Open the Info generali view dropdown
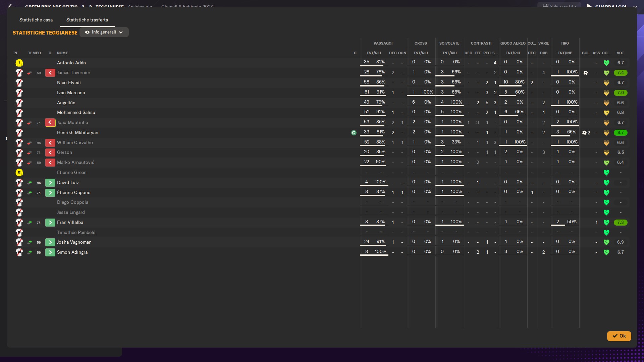 click(x=104, y=32)
